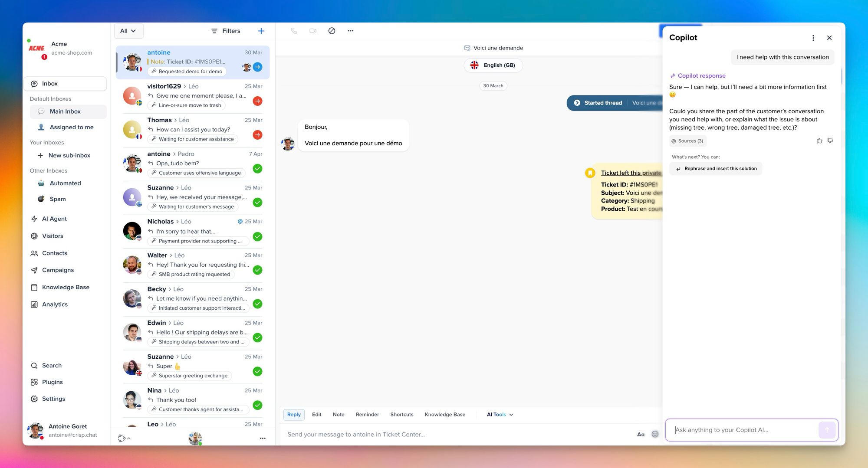
Task: Click the Ask anything Copilot input field
Action: tap(742, 430)
